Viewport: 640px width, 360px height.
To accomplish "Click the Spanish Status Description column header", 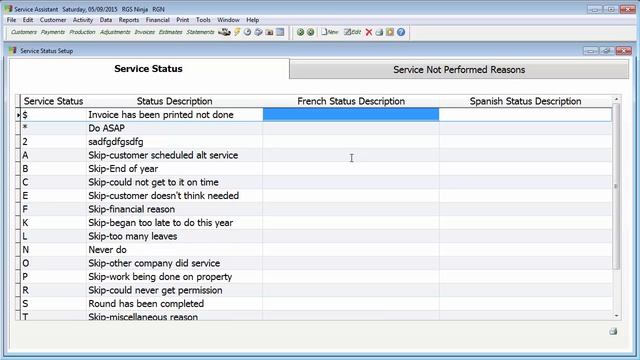I will click(525, 101).
